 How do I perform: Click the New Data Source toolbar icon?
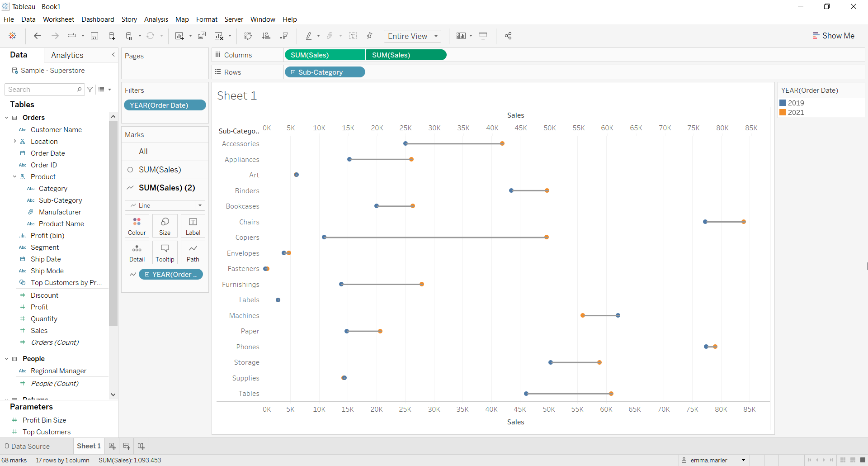point(112,36)
